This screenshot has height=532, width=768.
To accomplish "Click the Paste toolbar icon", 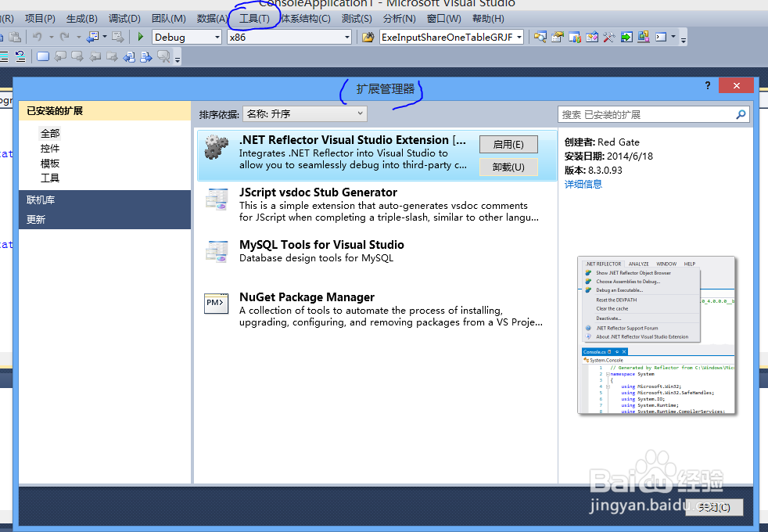I will (15, 37).
